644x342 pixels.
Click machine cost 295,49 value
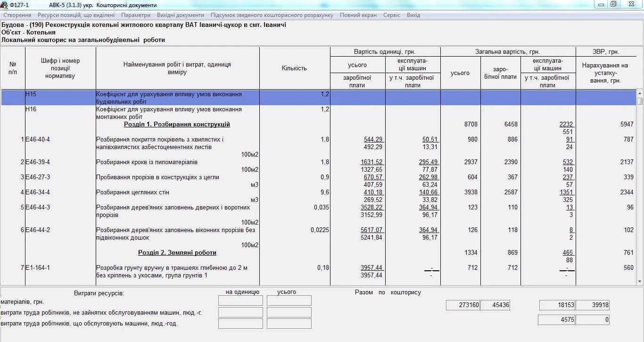(428, 162)
